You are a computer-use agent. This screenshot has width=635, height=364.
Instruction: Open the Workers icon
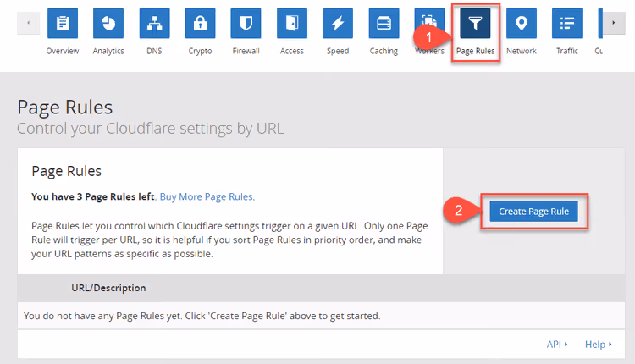429,24
